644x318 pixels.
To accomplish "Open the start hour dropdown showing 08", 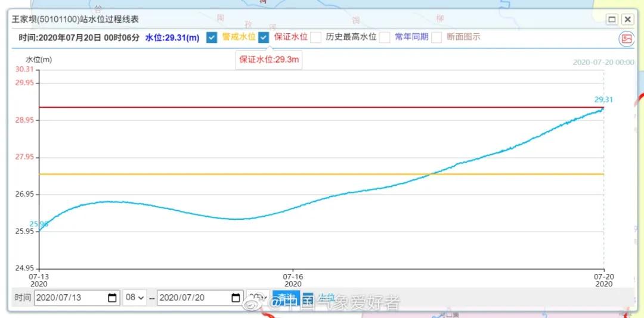I will [135, 298].
